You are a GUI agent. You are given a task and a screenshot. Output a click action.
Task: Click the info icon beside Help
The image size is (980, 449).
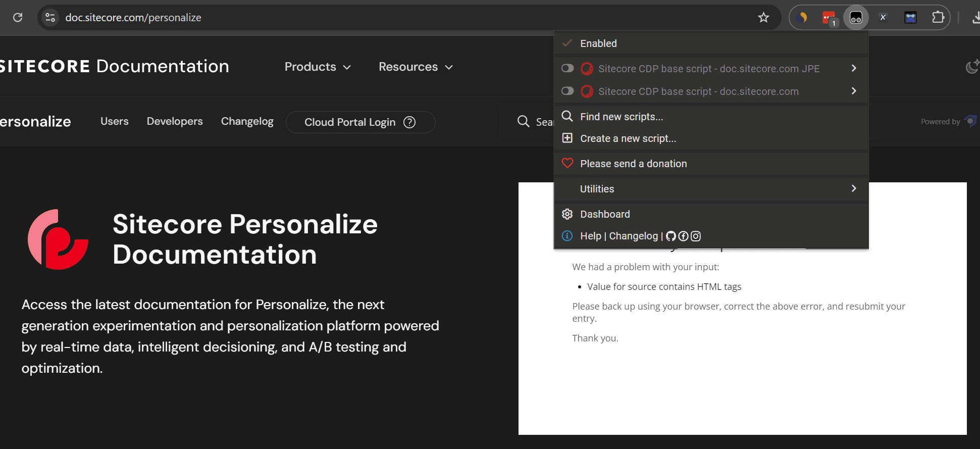568,236
